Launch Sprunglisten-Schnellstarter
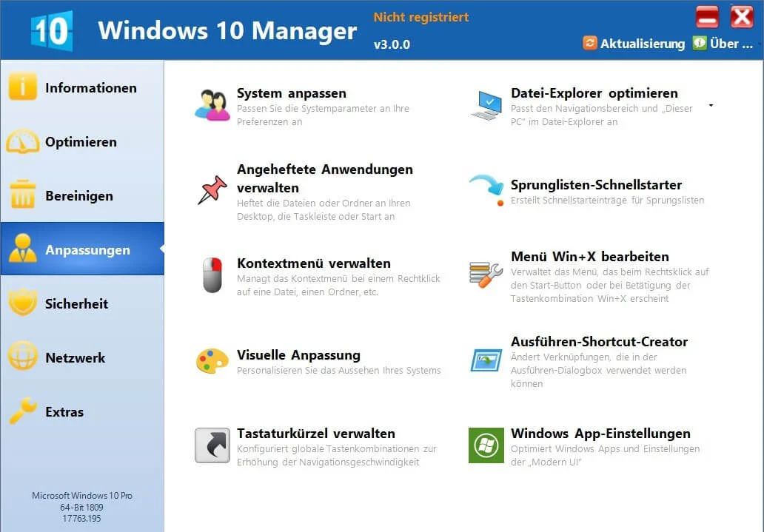This screenshot has height=532, width=764. tap(597, 185)
